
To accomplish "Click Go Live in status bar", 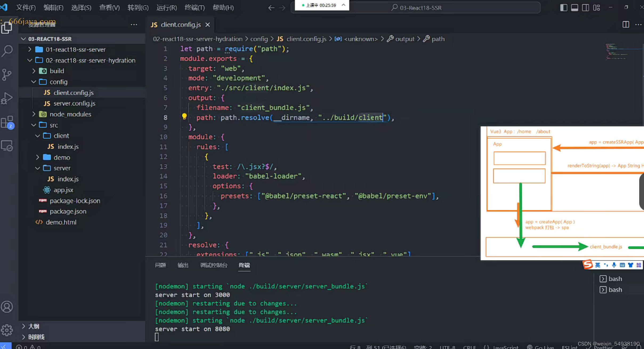I will [x=541, y=347].
